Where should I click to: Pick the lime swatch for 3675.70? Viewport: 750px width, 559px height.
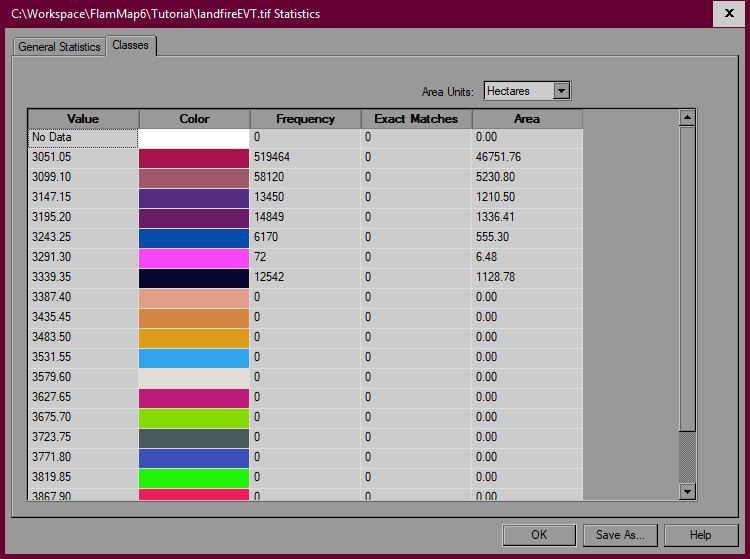[x=194, y=418]
